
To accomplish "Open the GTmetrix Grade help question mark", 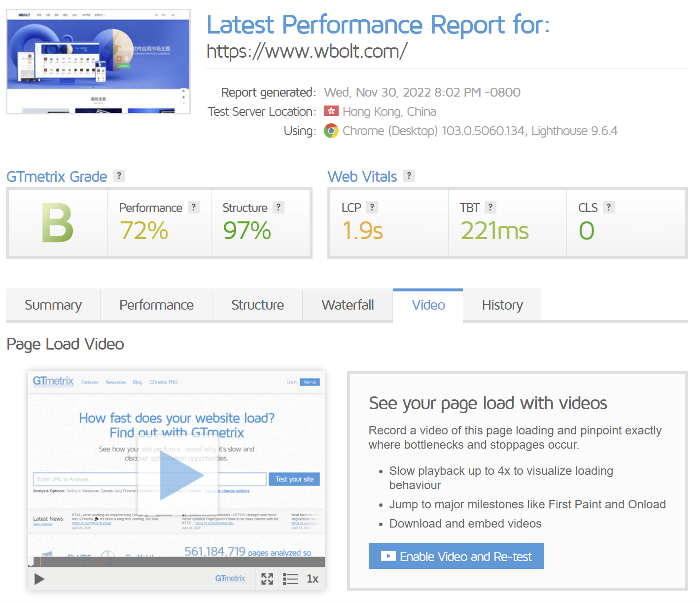I will 119,176.
